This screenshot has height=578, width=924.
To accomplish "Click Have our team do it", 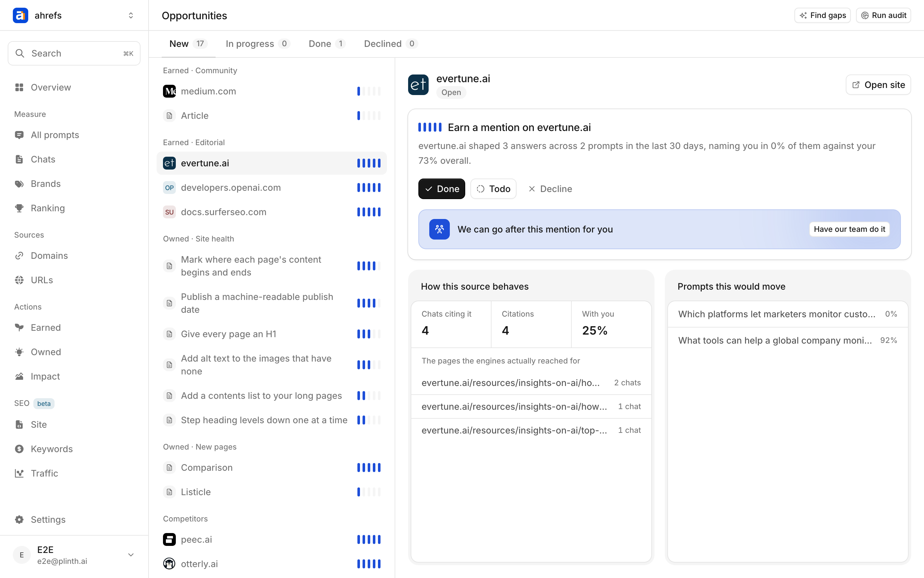I will point(849,229).
